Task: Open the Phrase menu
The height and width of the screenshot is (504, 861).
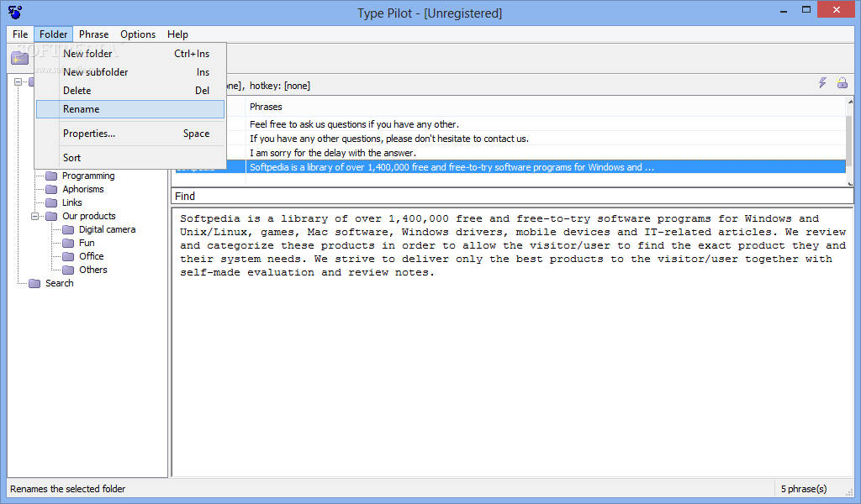Action: point(94,34)
